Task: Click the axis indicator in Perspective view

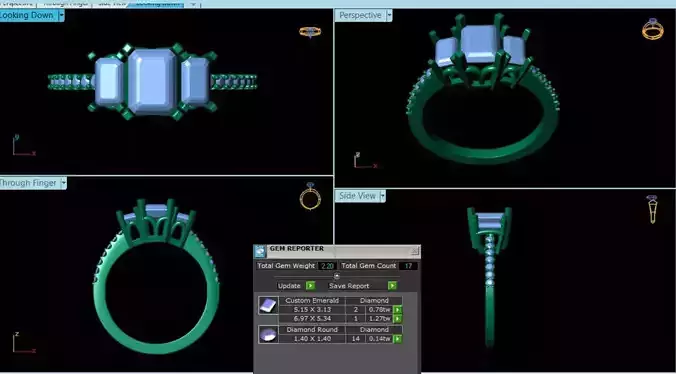Action: [x=365, y=160]
